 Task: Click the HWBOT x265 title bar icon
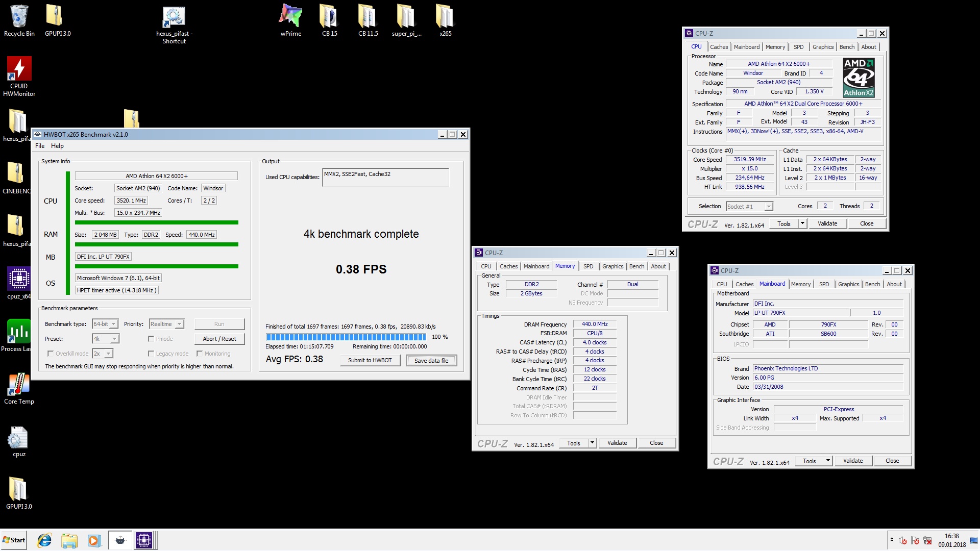click(38, 134)
